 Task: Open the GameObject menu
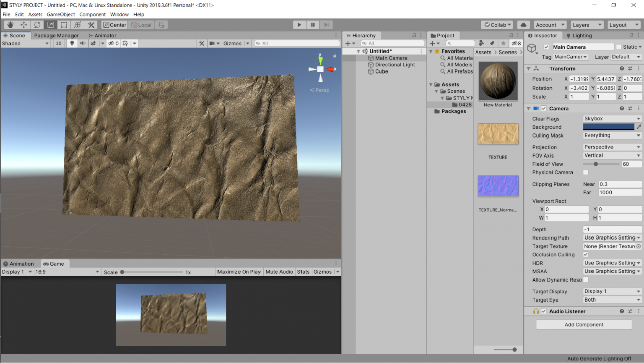[61, 14]
